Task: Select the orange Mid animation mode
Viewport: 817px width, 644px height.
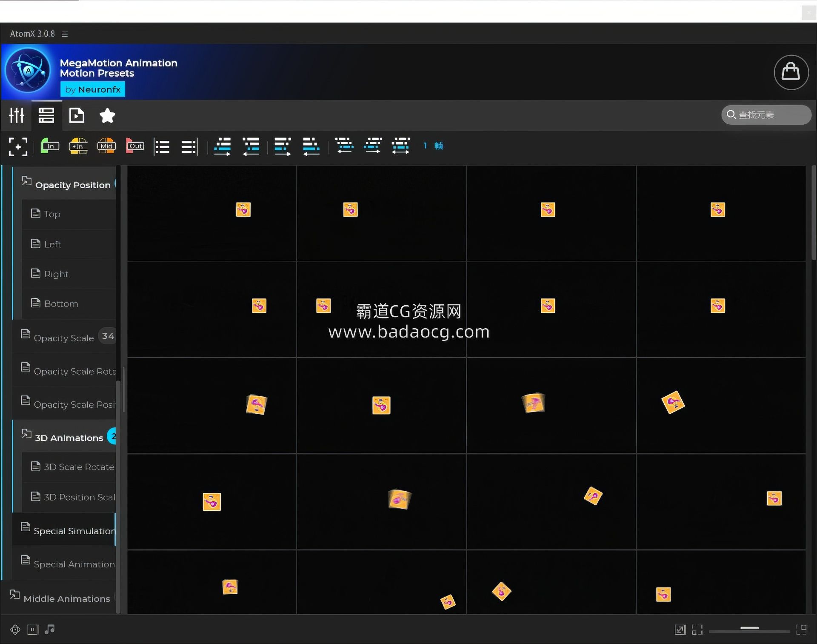Action: click(106, 146)
